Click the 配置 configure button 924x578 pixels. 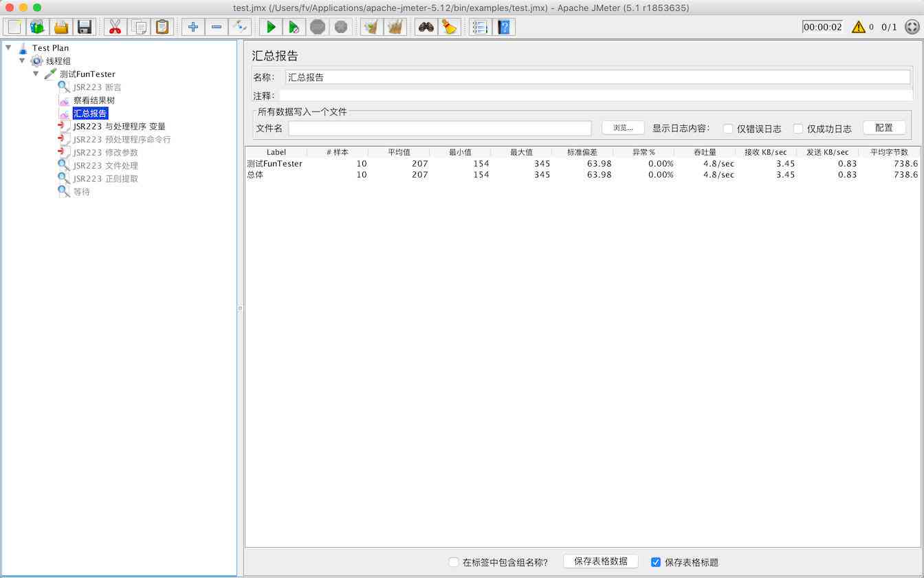884,128
